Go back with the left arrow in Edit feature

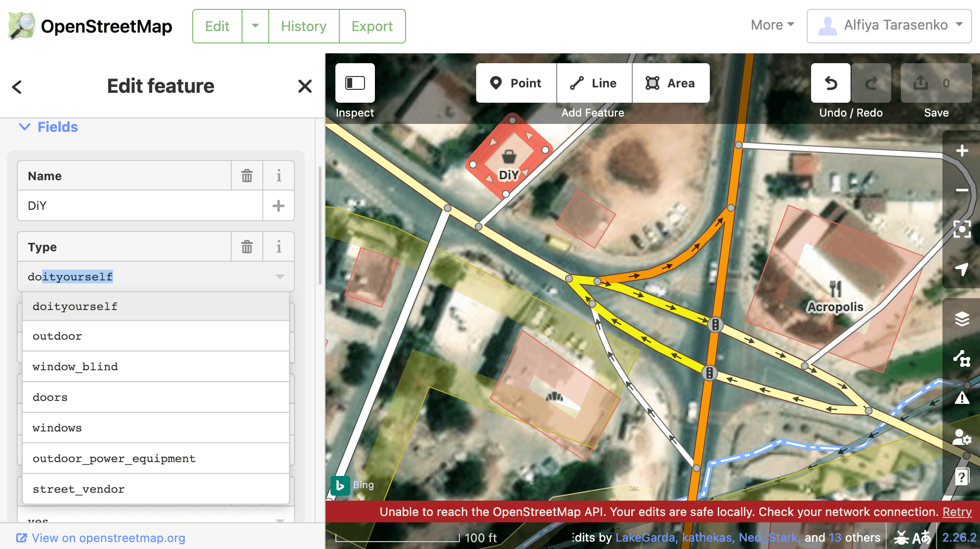pyautogui.click(x=17, y=87)
